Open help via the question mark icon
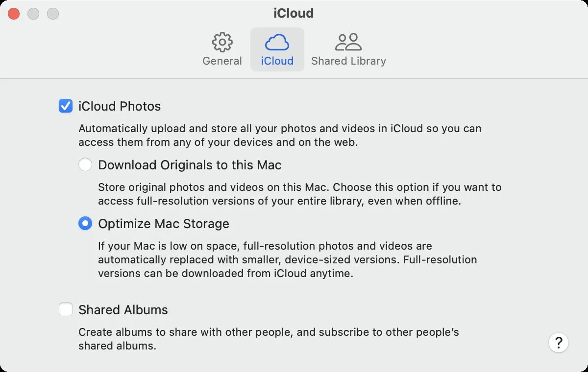Screen dimensions: 588x372 [x=558, y=343]
